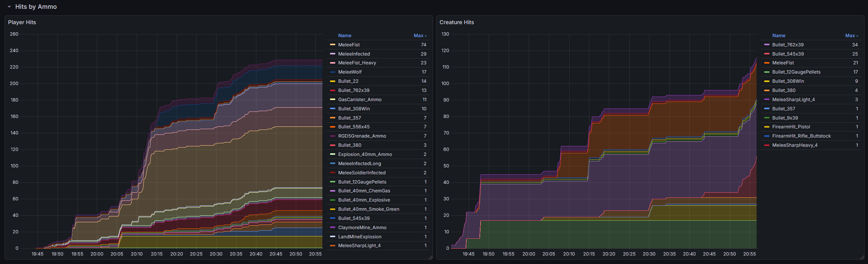Toggle Bullet_357 in Creature Hits legend
The width and height of the screenshot is (868, 264).
tap(784, 109)
